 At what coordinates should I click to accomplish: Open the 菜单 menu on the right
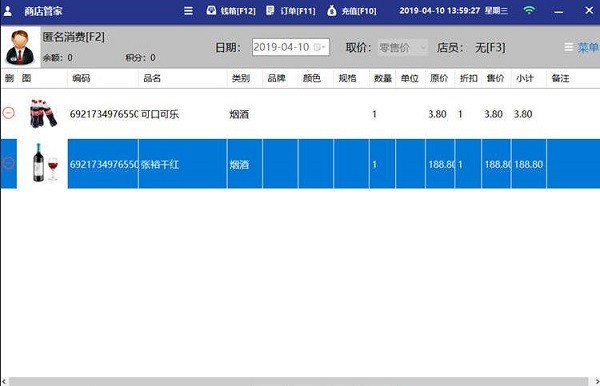pyautogui.click(x=582, y=47)
